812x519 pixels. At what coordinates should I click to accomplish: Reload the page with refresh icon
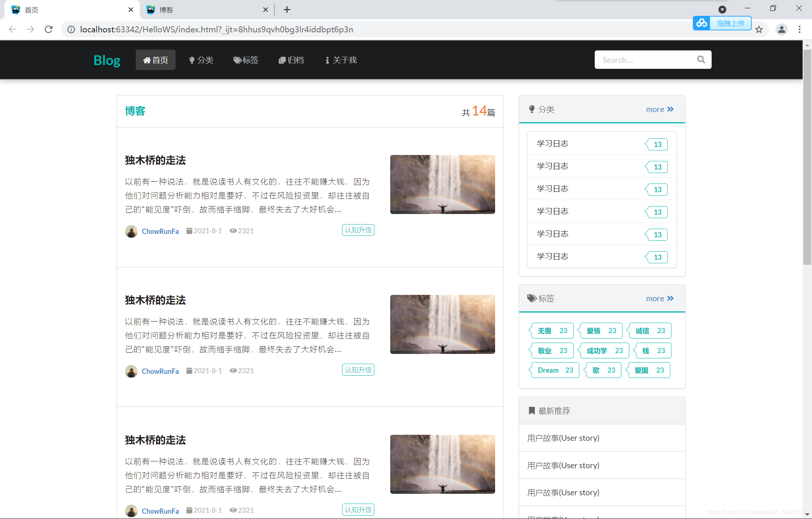click(x=48, y=29)
